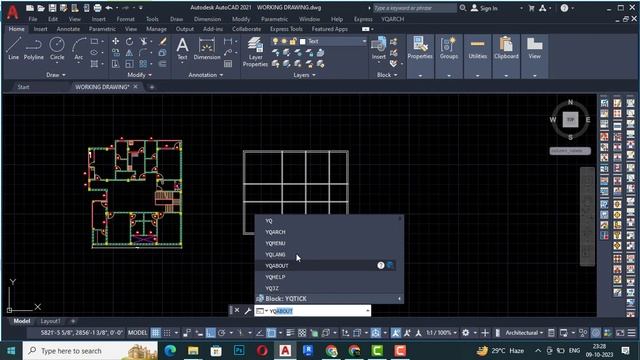Screen dimensions: 640x360
Task: Switch to Start document tab
Action: click(23, 87)
